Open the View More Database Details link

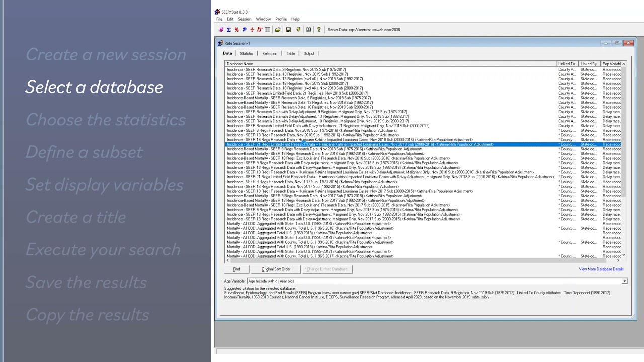coord(601,269)
